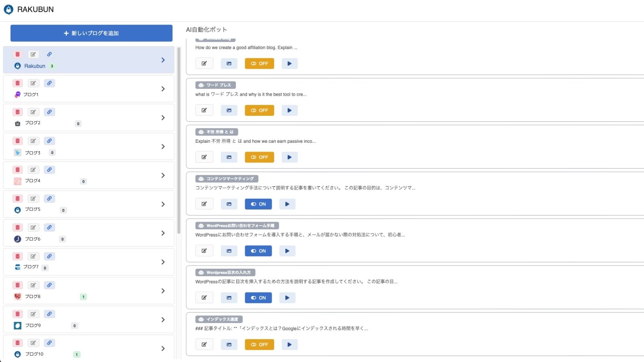Edit the ワード プレス bot

point(204,110)
